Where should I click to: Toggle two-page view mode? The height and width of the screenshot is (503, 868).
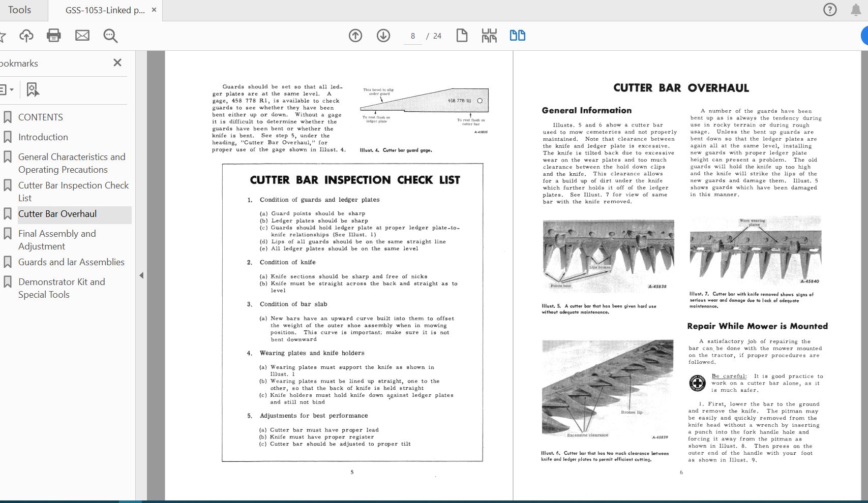(517, 36)
